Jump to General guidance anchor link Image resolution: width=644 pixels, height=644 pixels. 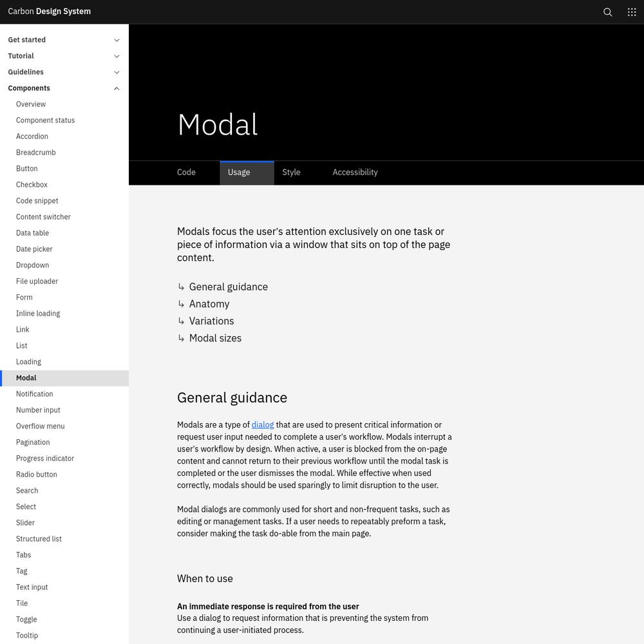click(x=229, y=287)
